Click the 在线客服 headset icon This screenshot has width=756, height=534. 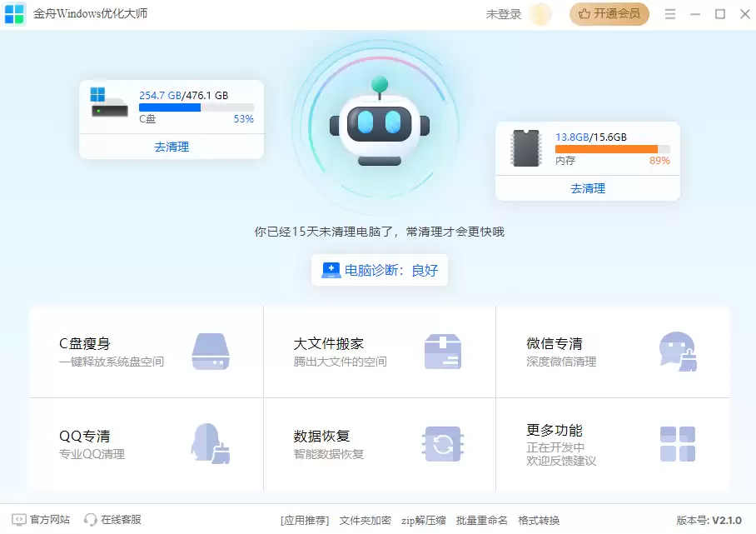click(x=90, y=520)
